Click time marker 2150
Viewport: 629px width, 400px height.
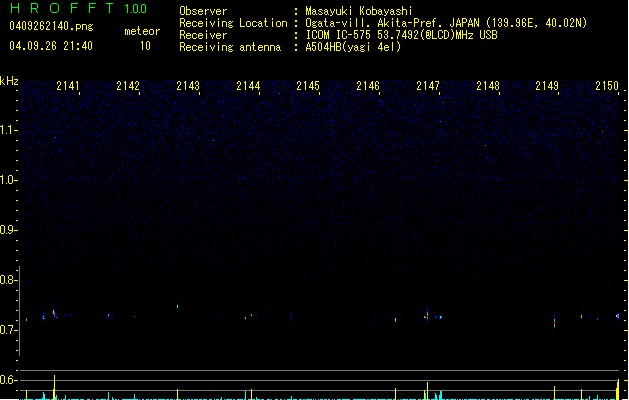point(607,86)
